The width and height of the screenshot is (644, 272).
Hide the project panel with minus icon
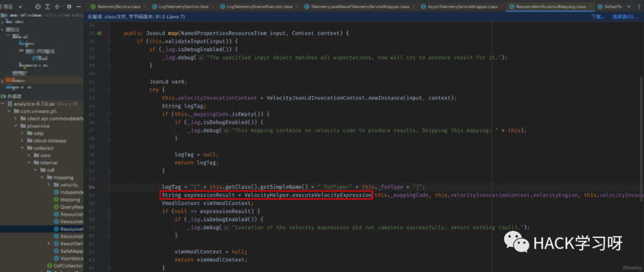[78, 7]
